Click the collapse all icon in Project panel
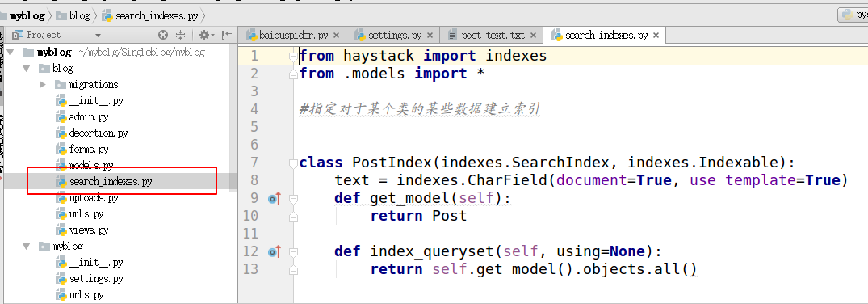This screenshot has height=304, width=868. coord(181,35)
